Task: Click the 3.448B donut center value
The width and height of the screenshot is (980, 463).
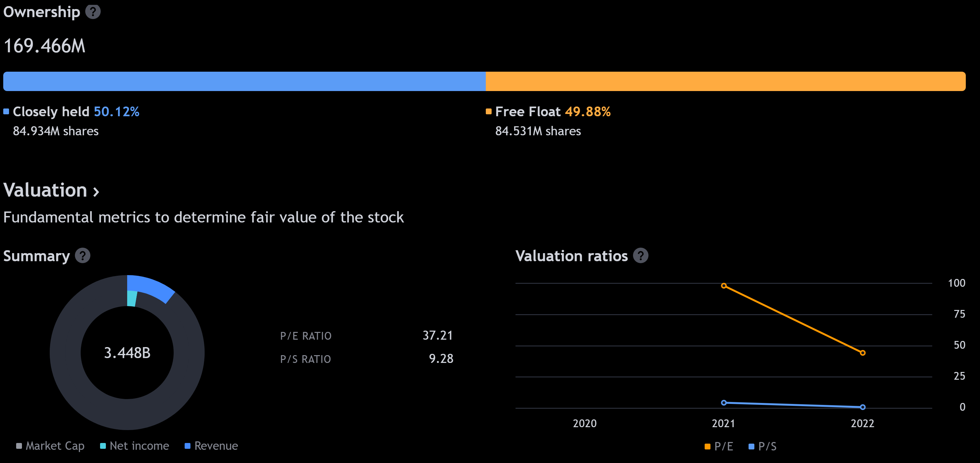Action: pyautogui.click(x=127, y=353)
